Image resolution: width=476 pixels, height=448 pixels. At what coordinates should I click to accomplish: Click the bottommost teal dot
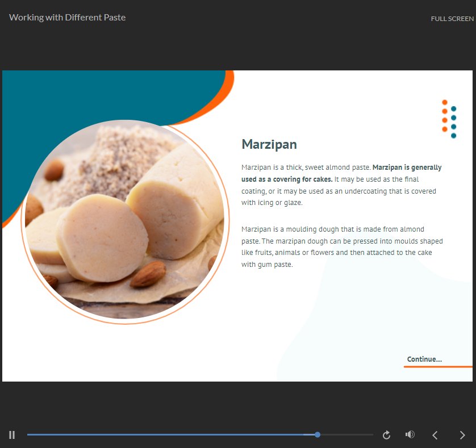point(453,136)
